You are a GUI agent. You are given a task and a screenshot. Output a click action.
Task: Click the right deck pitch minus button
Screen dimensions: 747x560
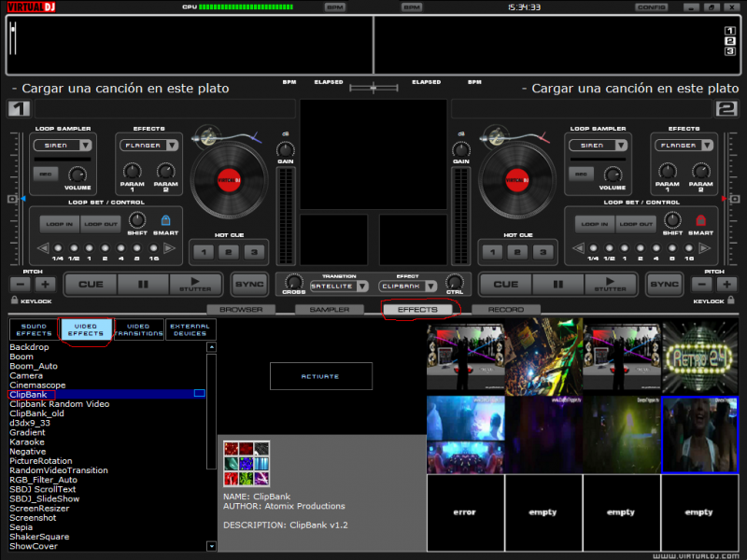coord(703,284)
